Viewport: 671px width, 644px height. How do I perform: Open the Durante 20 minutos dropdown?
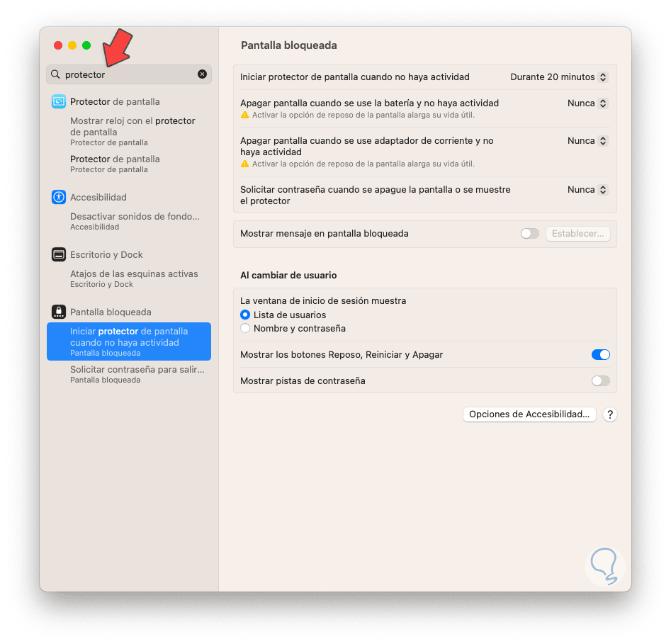(559, 77)
